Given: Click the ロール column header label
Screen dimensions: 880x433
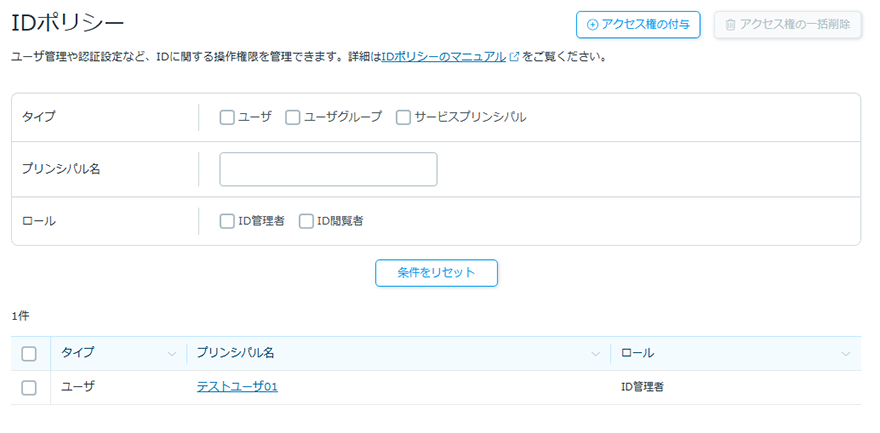Looking at the screenshot, I should pos(637,353).
